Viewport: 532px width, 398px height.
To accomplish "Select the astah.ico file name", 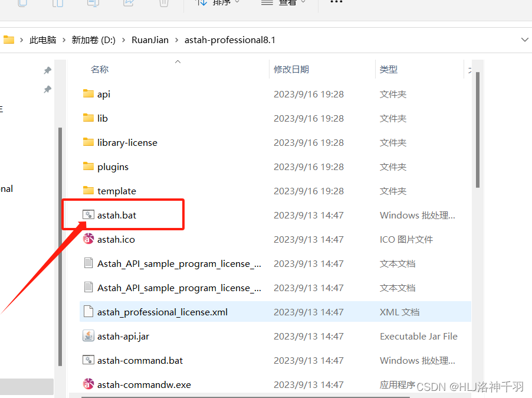I will (x=116, y=239).
